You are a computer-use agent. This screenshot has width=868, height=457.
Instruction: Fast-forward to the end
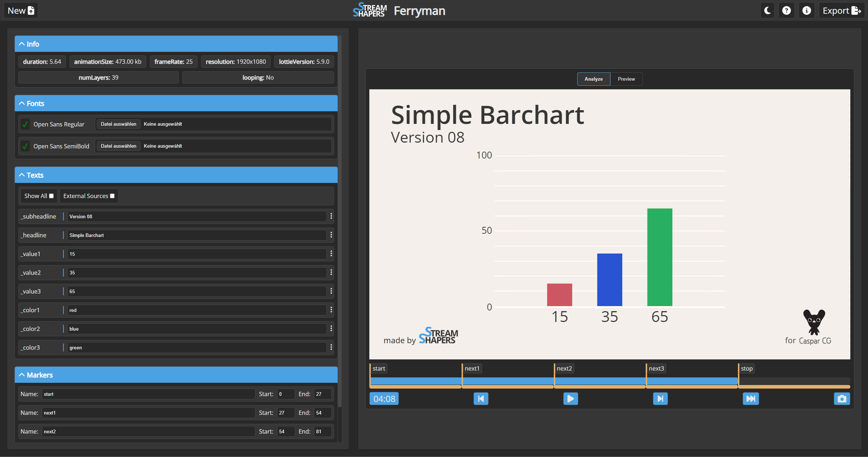[x=751, y=399]
